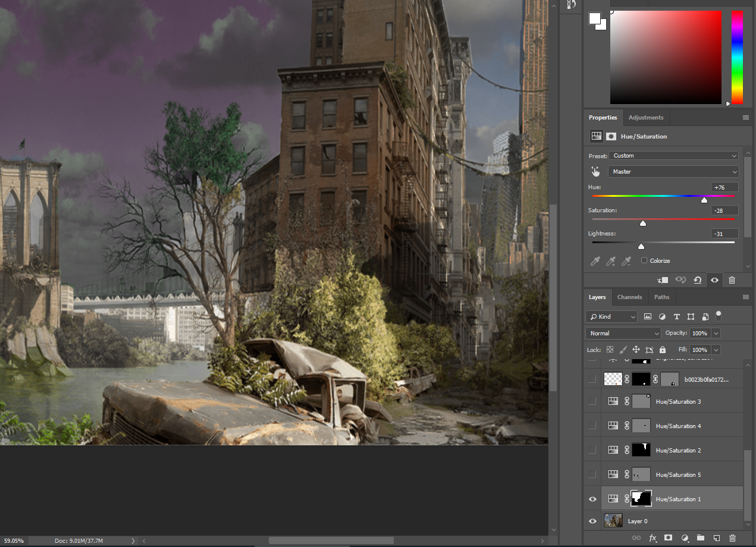Filter layers by Type with the text icon
756x547 pixels.
click(676, 316)
